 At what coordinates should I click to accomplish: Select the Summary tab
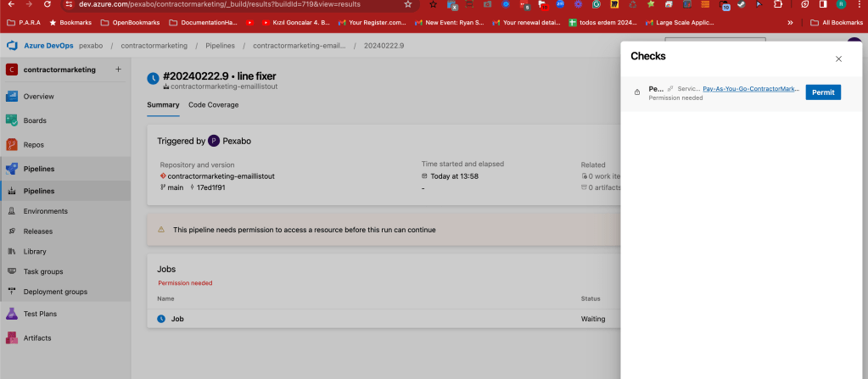point(163,104)
